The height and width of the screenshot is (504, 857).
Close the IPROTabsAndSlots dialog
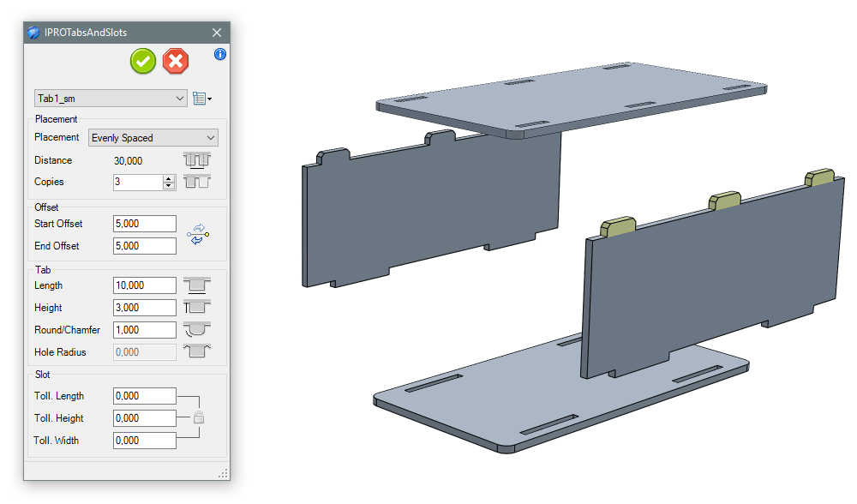[x=217, y=33]
